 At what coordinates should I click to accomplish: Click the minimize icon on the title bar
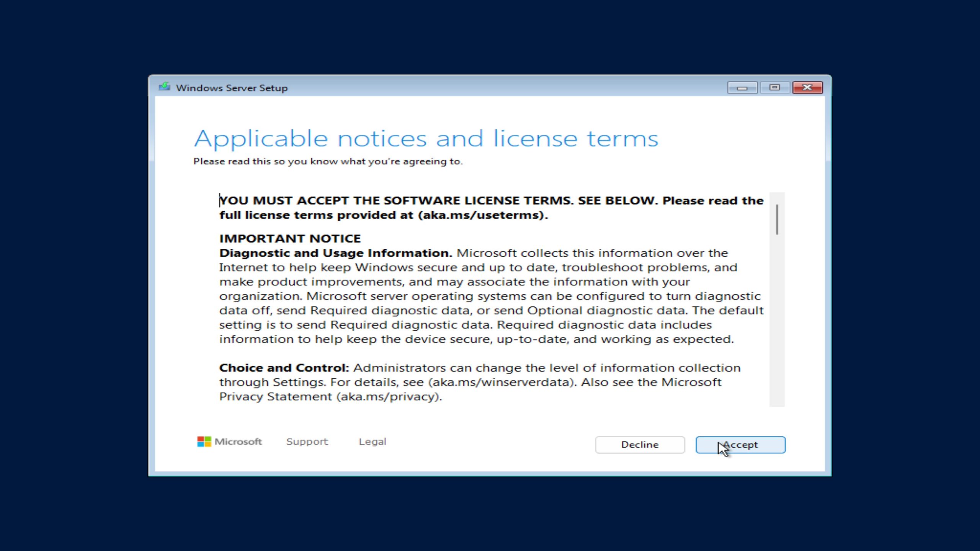(x=742, y=87)
